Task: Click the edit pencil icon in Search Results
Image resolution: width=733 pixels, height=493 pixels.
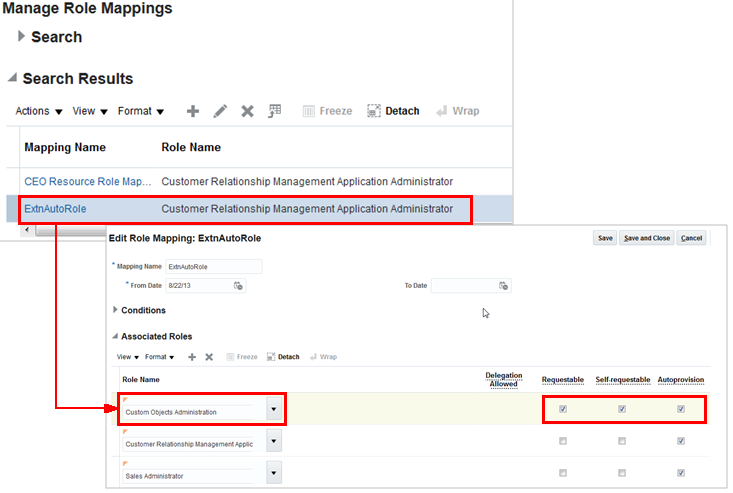Action: tap(220, 111)
